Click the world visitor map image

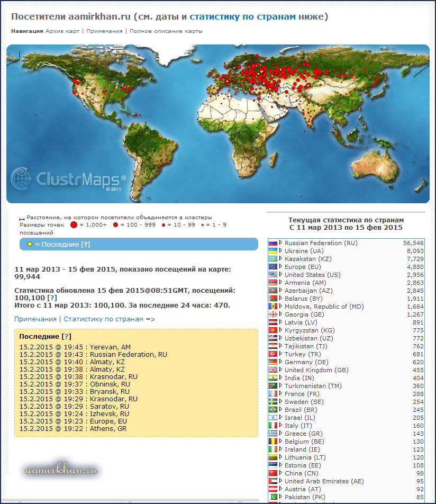pyautogui.click(x=217, y=123)
